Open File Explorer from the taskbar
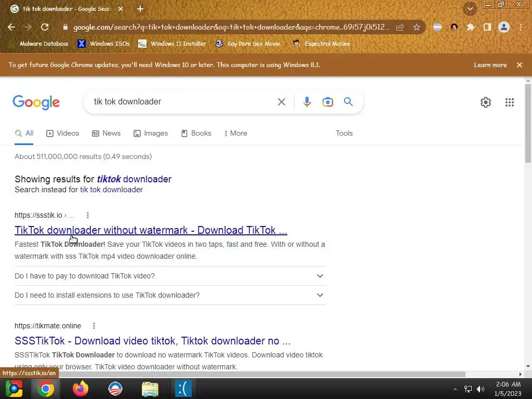 point(150,389)
